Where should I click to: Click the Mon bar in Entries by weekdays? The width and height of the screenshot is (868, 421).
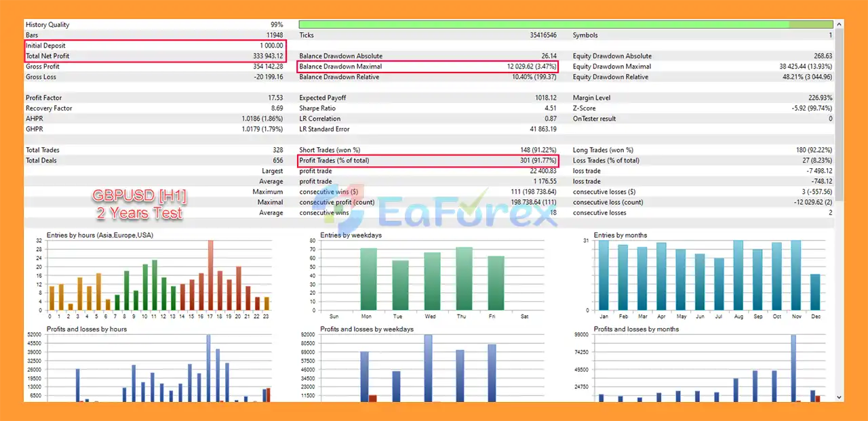coord(368,279)
